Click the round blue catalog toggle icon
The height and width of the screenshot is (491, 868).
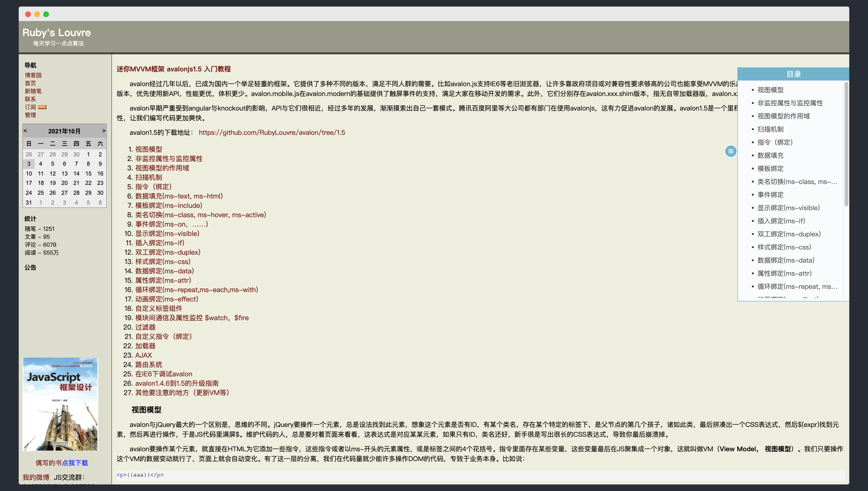pos(730,151)
